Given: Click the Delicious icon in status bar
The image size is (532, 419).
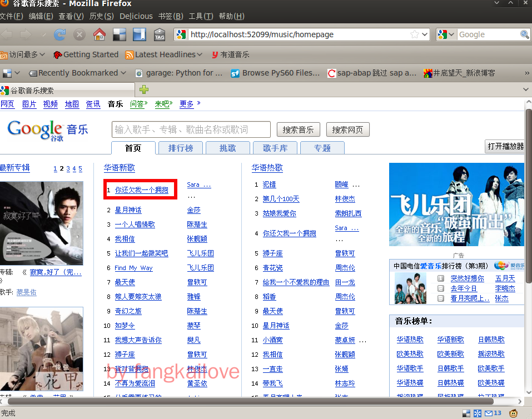Looking at the screenshot, I should pyautogui.click(x=466, y=413).
